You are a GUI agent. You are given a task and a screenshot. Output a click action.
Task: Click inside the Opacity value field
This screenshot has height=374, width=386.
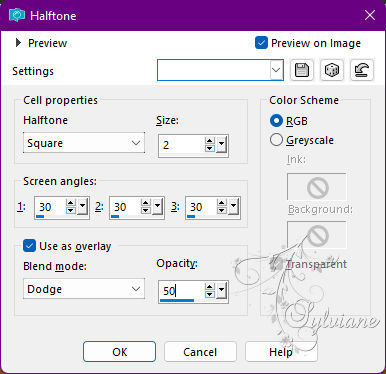point(182,291)
